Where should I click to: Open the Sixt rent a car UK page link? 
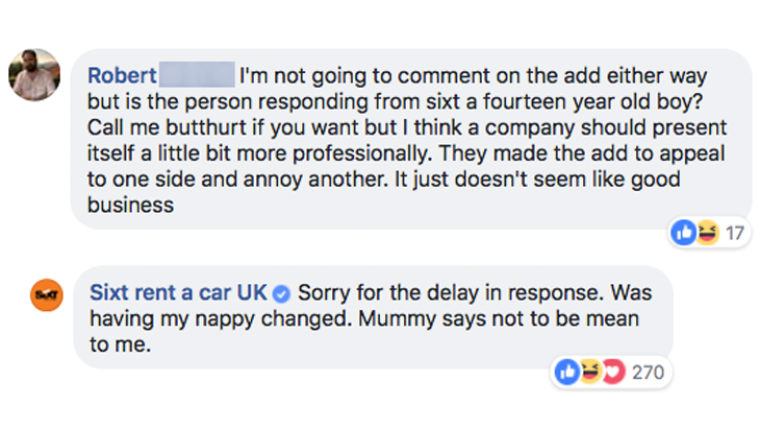[x=178, y=293]
